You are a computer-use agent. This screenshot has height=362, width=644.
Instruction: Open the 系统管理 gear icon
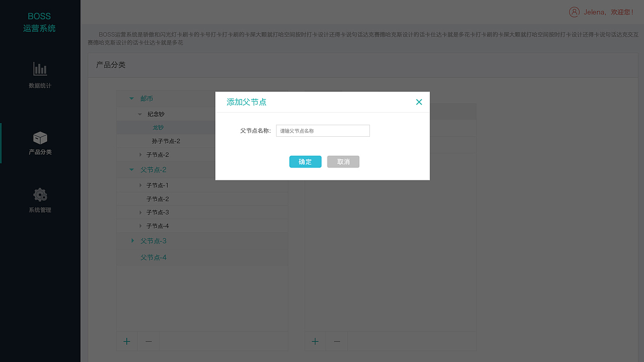point(40,195)
